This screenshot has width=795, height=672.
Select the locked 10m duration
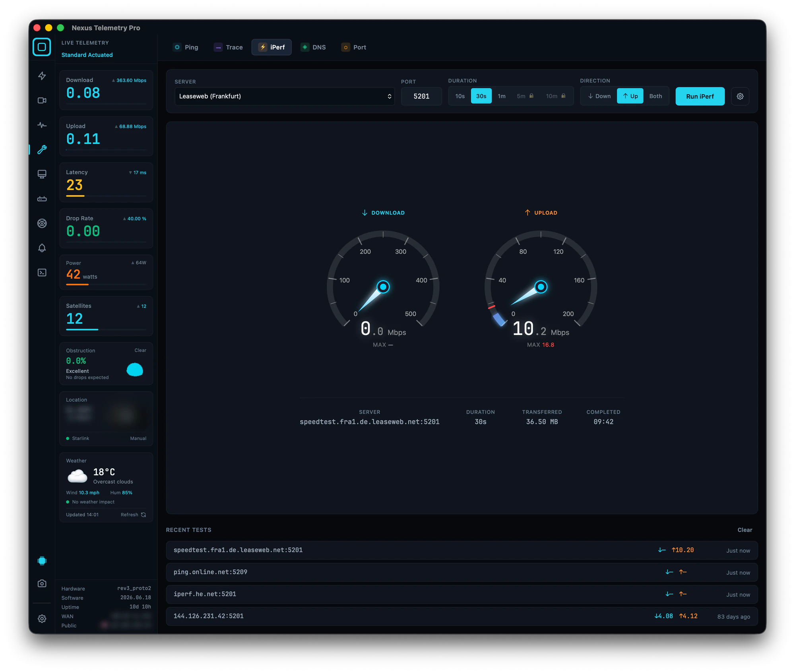(x=556, y=96)
